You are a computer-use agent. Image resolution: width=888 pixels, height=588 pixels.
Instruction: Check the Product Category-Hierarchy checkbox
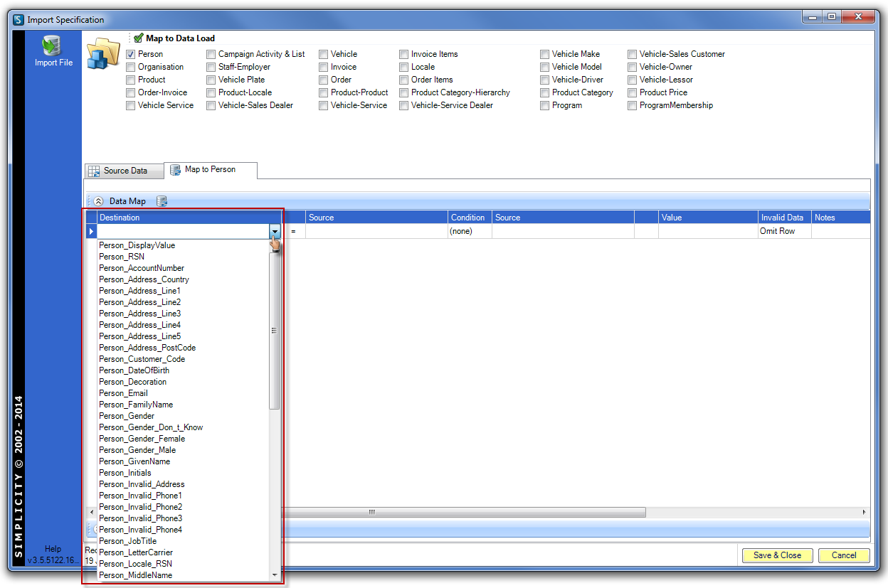404,92
